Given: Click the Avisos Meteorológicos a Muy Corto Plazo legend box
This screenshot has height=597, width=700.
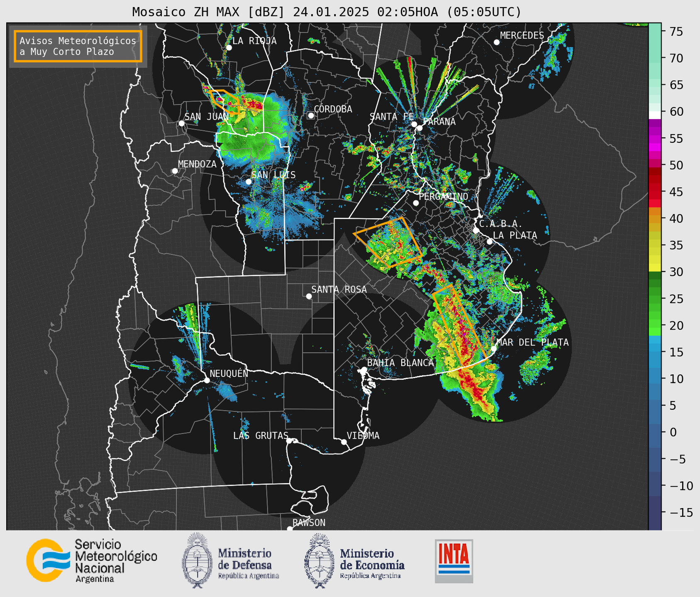Looking at the screenshot, I should pos(78,46).
